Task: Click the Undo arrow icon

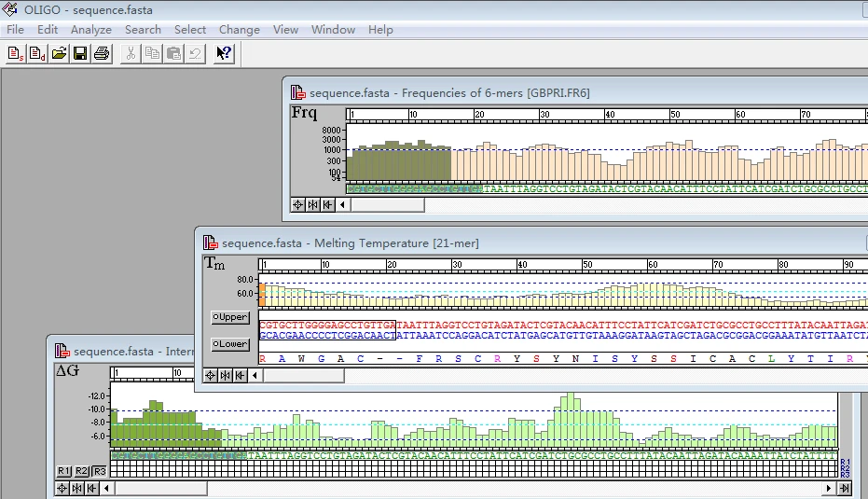Action: tap(196, 53)
